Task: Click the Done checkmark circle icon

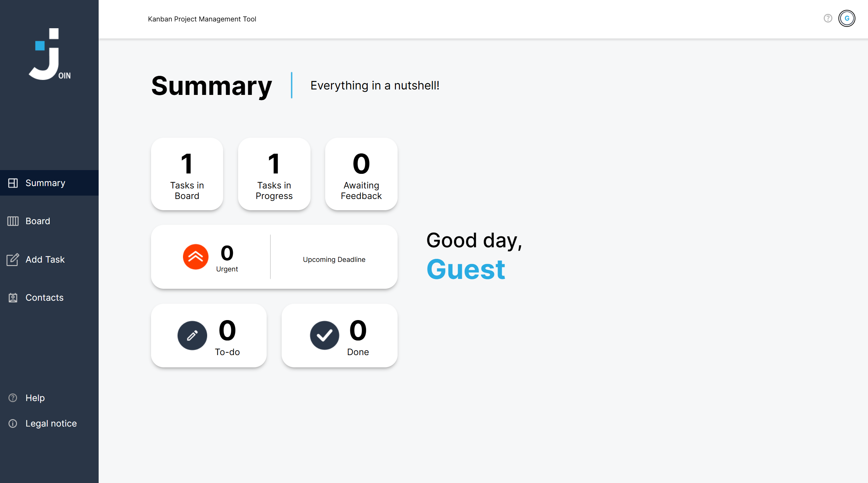Action: point(324,335)
